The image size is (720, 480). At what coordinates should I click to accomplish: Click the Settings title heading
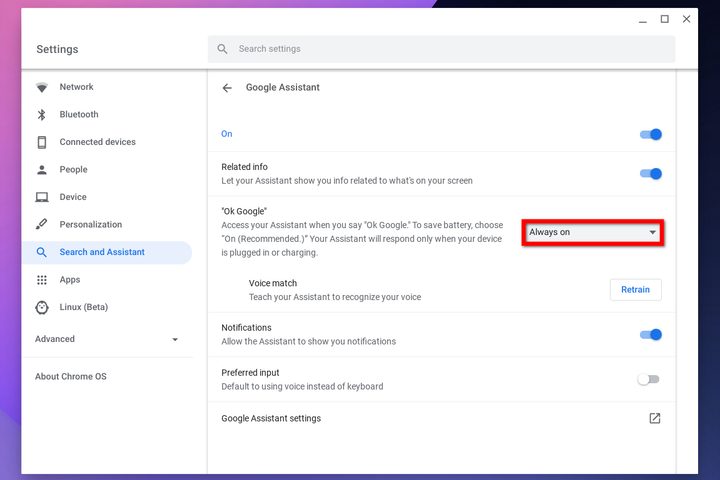(x=57, y=49)
